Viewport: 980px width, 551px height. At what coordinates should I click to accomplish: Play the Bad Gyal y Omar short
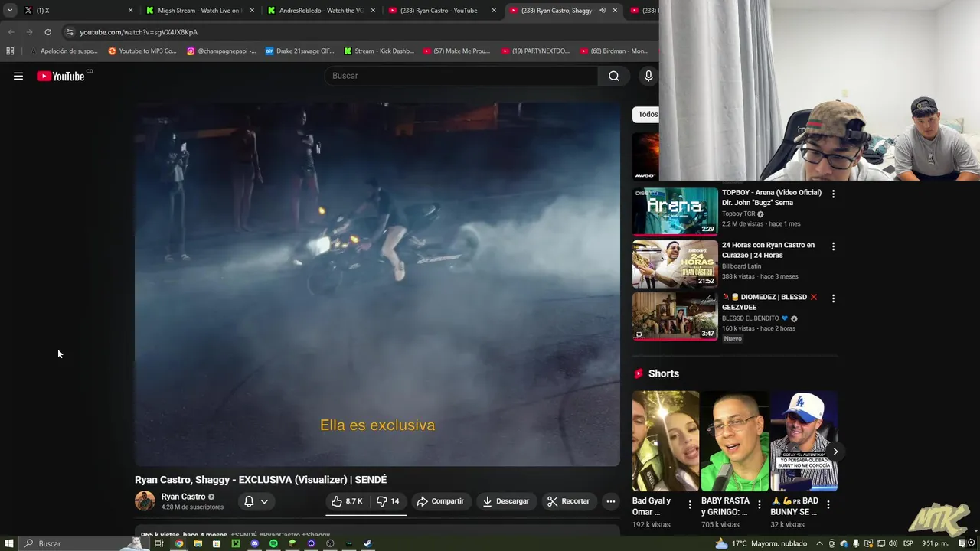pos(665,441)
